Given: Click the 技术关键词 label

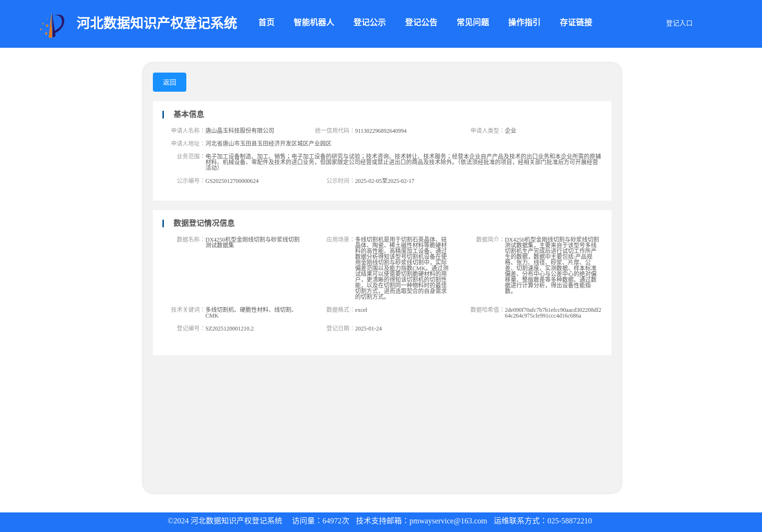Looking at the screenshot, I should point(187,309).
